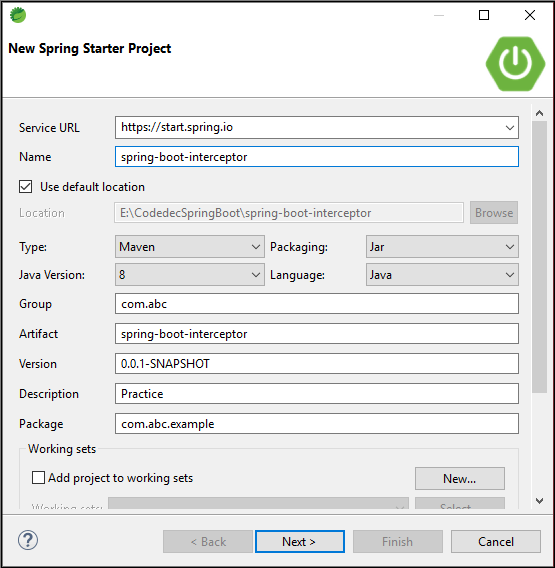Image resolution: width=555 pixels, height=568 pixels.
Task: Maximize the New Spring Starter Project dialog
Action: tap(484, 15)
